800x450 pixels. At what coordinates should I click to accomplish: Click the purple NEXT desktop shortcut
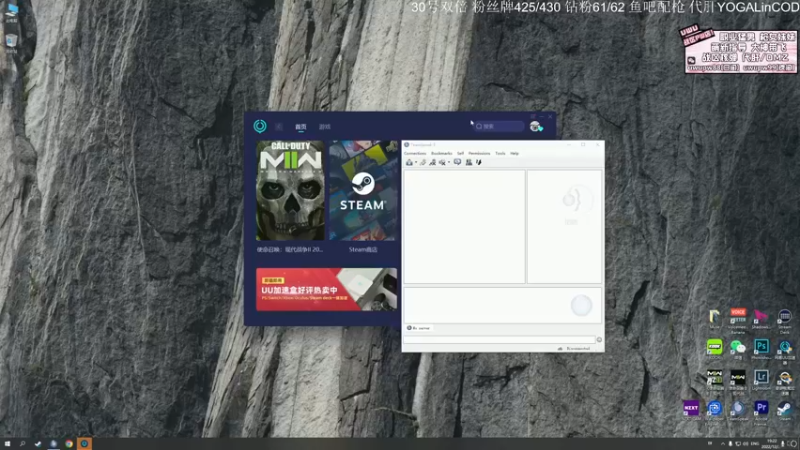(x=691, y=408)
